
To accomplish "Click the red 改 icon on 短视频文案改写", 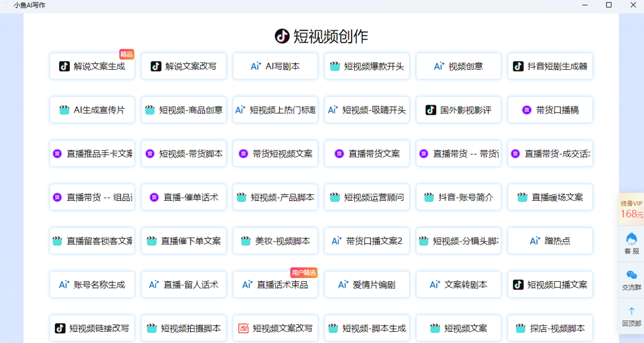I will [x=244, y=328].
